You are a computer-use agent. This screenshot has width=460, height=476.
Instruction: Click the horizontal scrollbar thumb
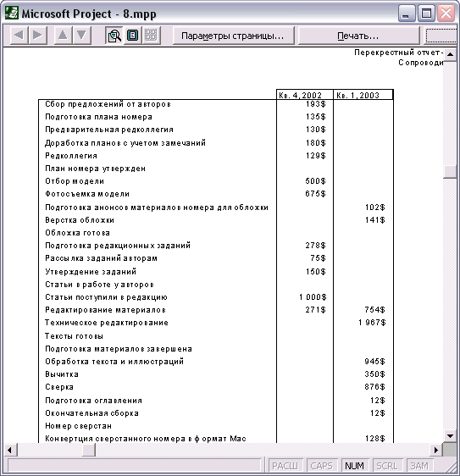(x=89, y=450)
